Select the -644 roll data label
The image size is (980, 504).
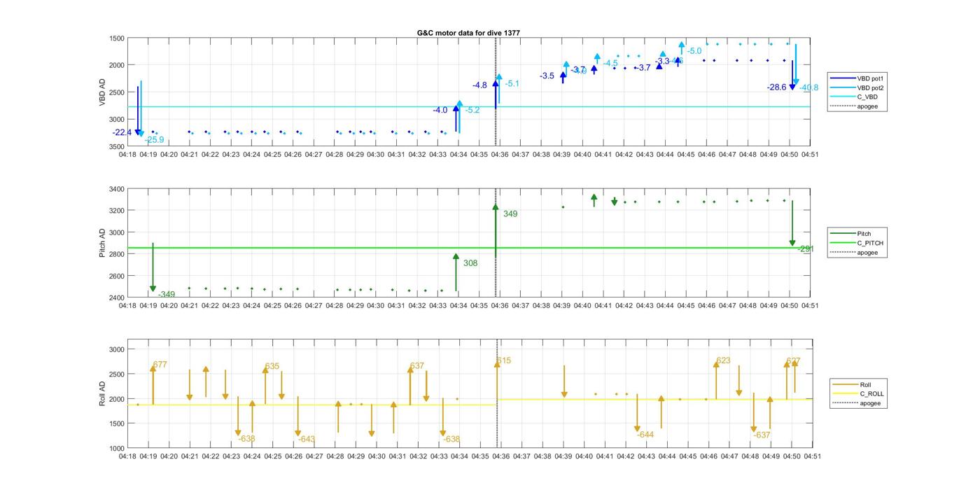[645, 435]
